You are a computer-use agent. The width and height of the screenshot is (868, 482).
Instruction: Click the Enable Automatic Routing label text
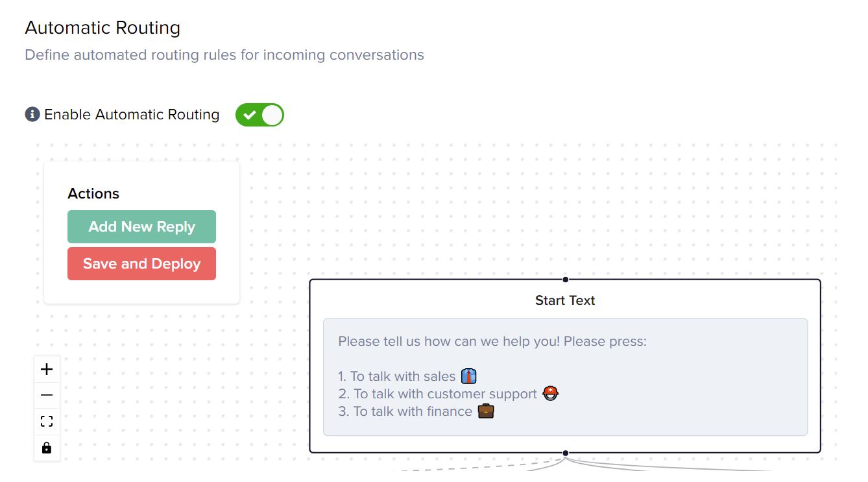(132, 115)
